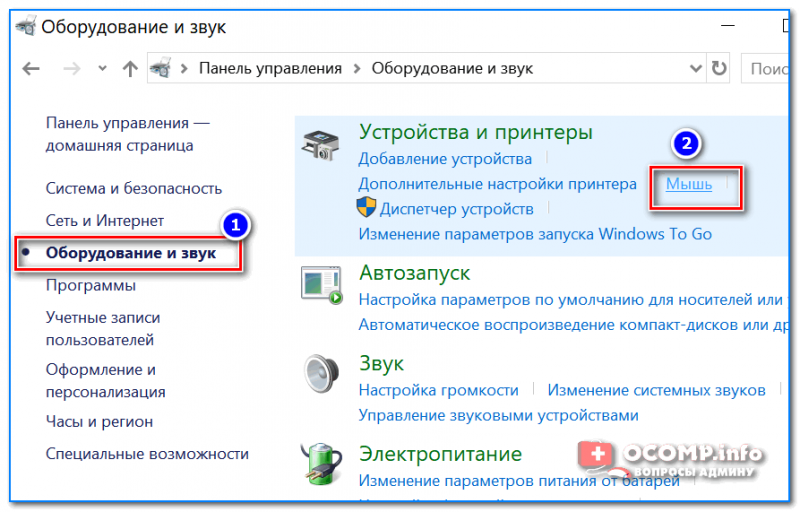The width and height of the screenshot is (800, 512).
Task: Select Оборудование и звук in sidebar
Action: click(131, 253)
